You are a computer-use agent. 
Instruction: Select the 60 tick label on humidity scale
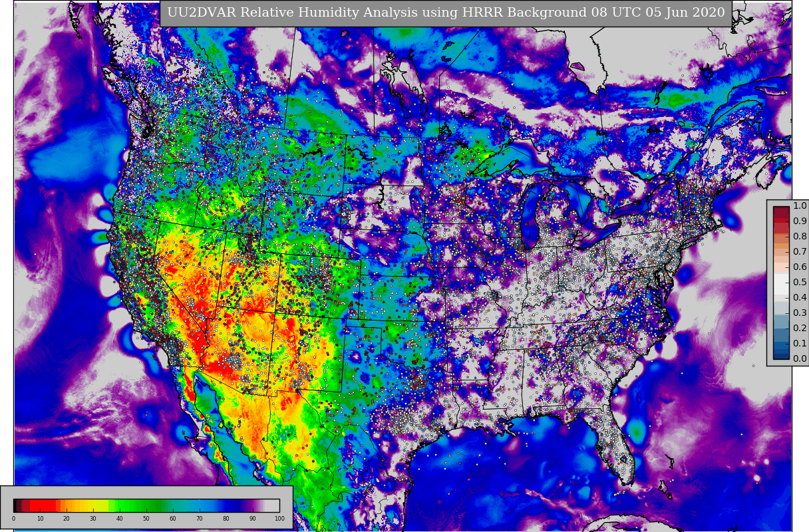[x=173, y=519]
